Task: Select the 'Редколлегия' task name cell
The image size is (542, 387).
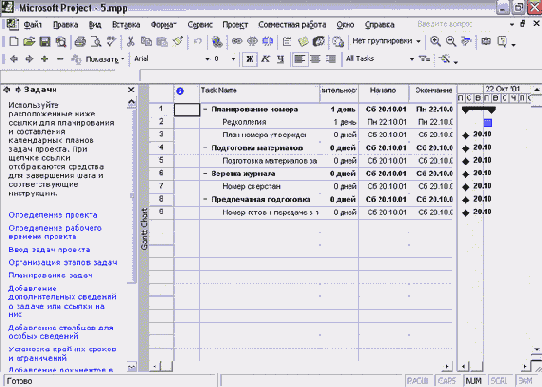Action: (260, 122)
